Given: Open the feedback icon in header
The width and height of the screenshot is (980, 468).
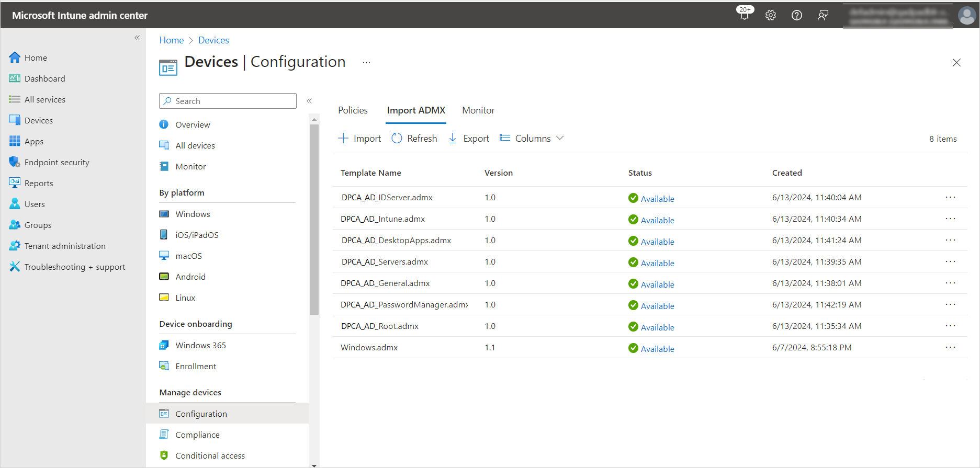Looking at the screenshot, I should click(x=823, y=15).
